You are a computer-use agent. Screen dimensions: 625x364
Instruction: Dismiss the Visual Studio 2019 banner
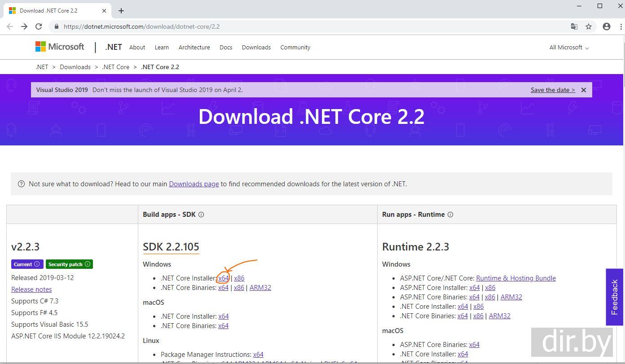pyautogui.click(x=584, y=90)
